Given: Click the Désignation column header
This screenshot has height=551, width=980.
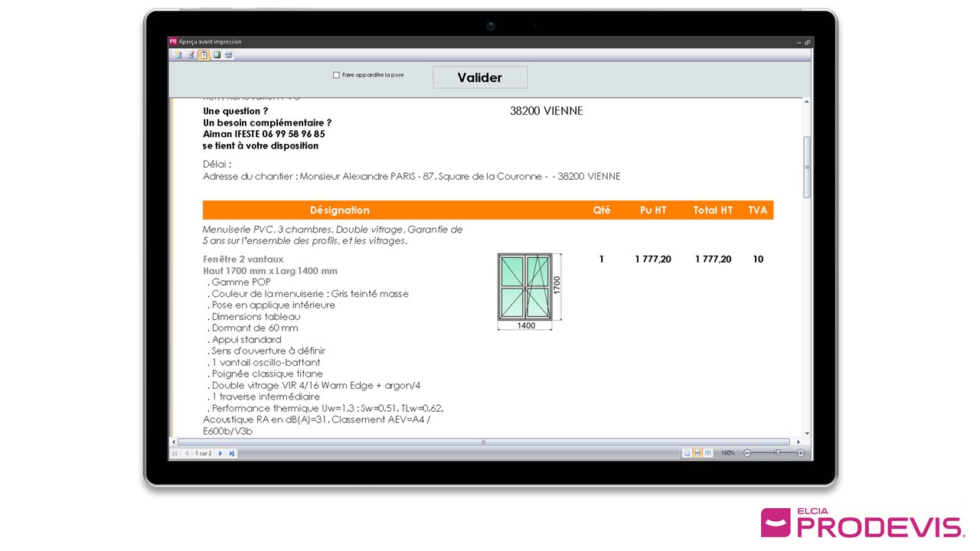Looking at the screenshot, I should pyautogui.click(x=340, y=210).
